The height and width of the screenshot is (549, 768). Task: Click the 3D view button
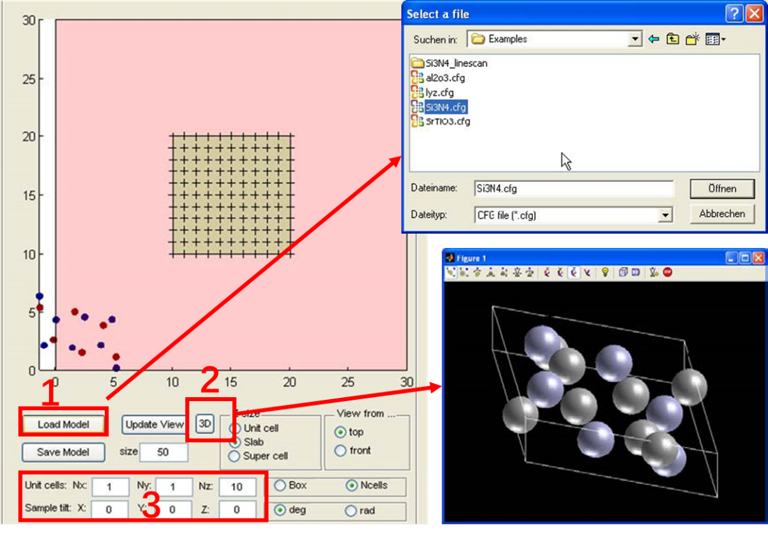[x=205, y=424]
